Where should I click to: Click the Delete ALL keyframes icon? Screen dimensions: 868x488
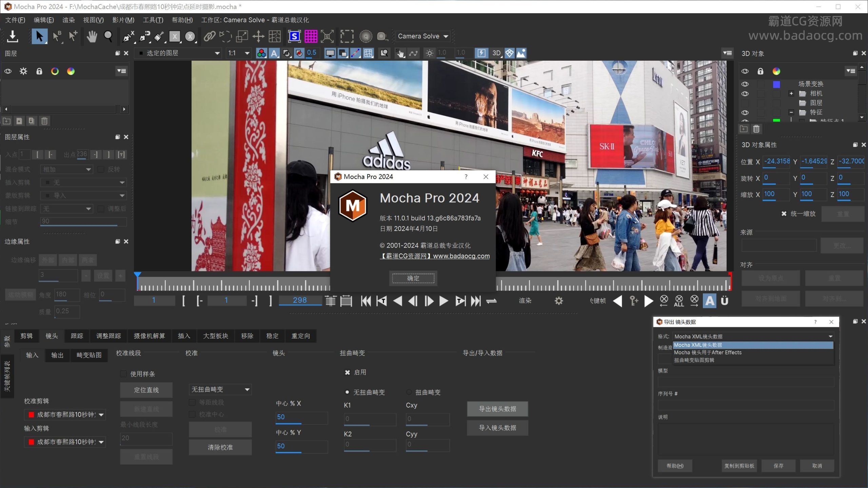tap(679, 301)
